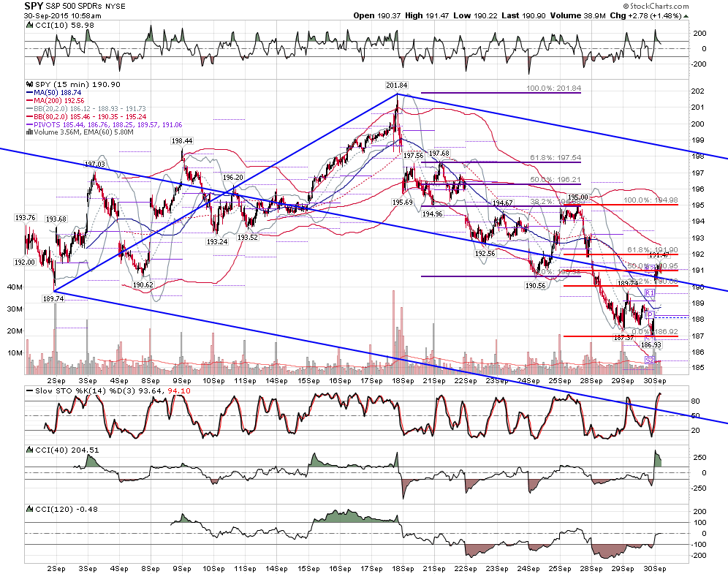Click the 197.03 price label

[95, 164]
